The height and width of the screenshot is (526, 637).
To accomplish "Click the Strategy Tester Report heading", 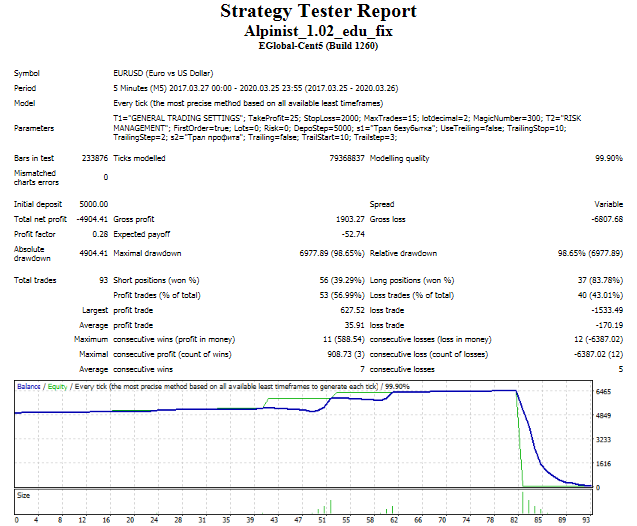I will [x=318, y=11].
